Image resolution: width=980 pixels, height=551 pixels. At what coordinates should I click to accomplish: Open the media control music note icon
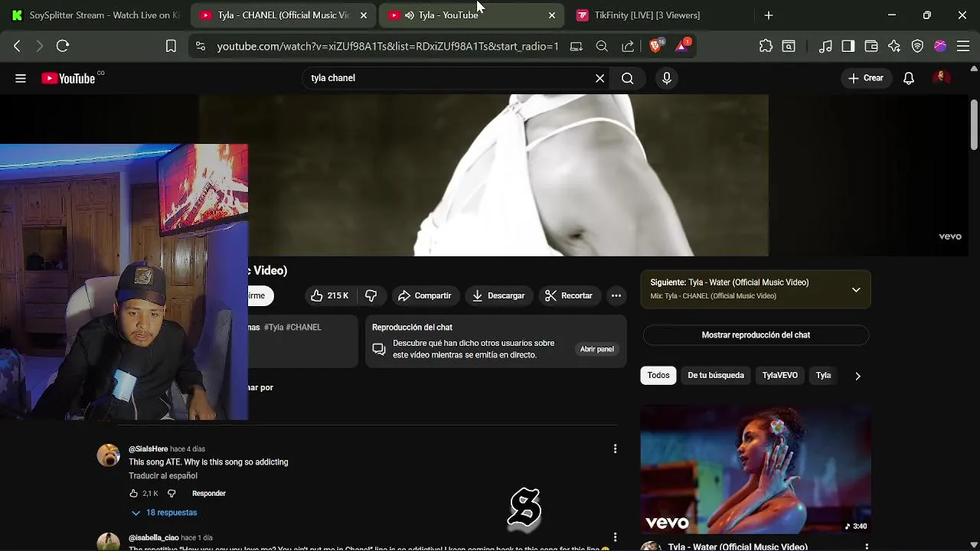pos(825,47)
